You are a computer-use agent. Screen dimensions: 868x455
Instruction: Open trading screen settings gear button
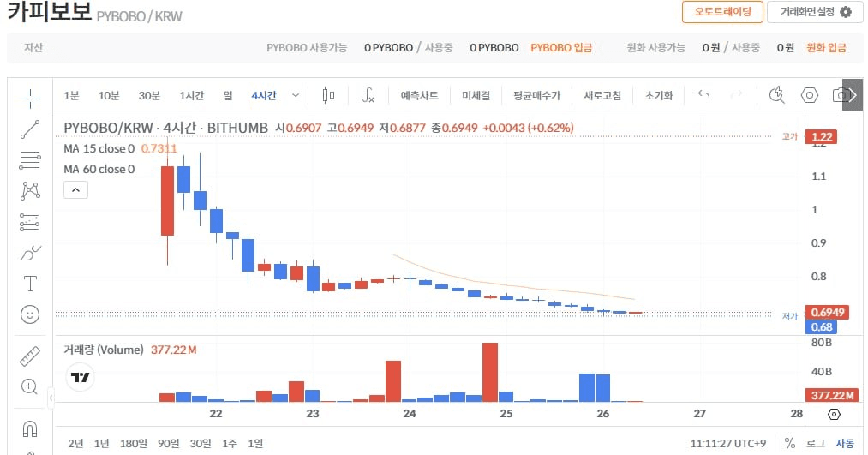click(x=815, y=12)
